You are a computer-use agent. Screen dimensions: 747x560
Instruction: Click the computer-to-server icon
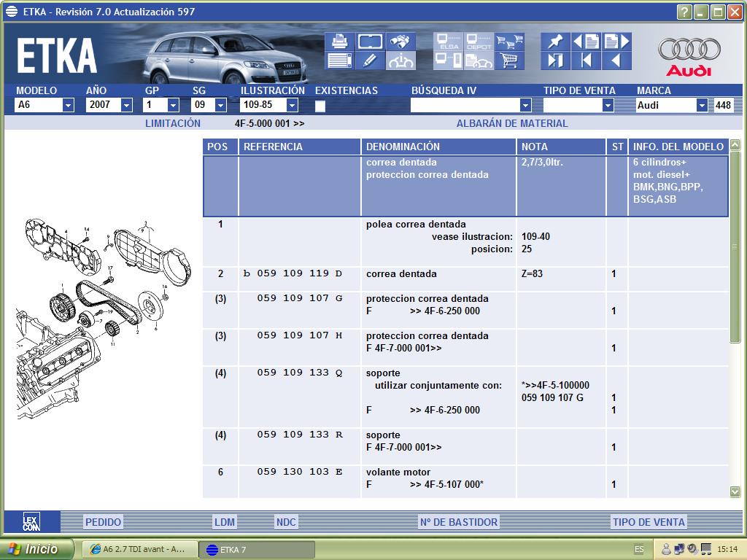449,61
